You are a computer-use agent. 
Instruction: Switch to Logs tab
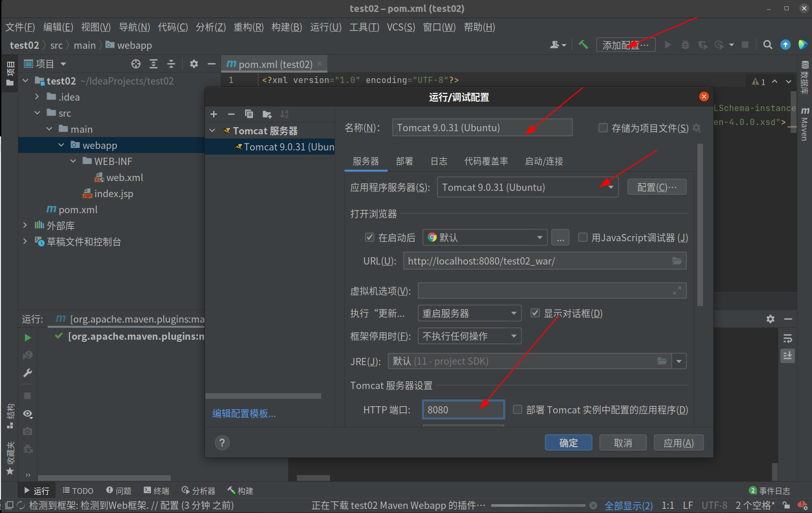pos(439,161)
